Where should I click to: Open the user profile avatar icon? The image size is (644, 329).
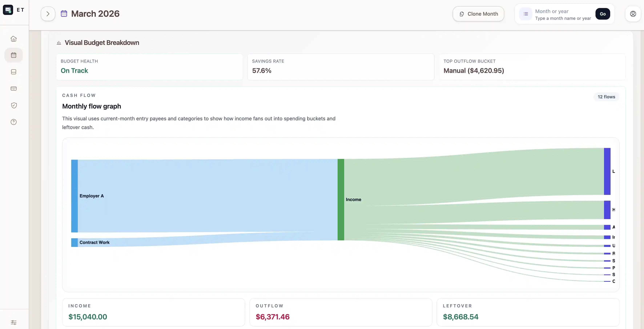tap(633, 14)
